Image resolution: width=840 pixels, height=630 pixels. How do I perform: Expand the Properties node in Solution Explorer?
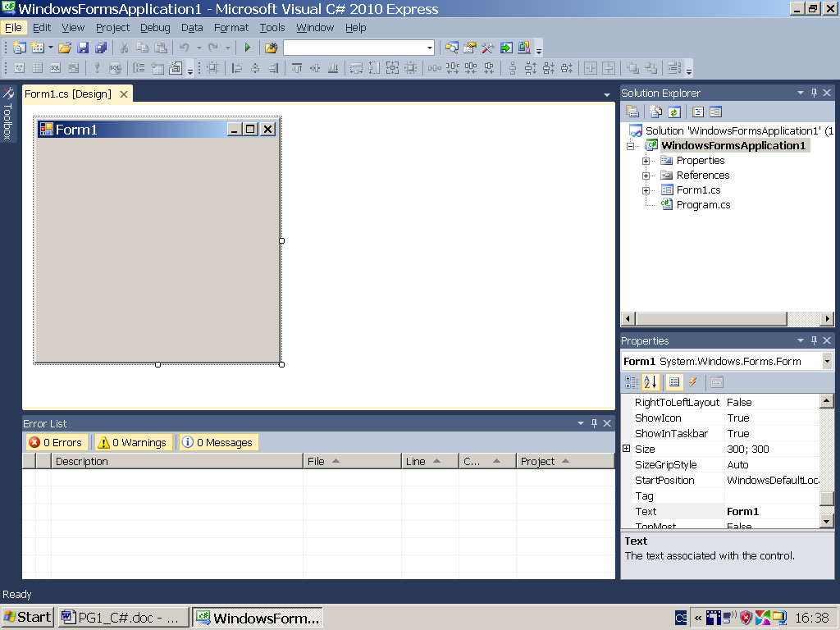tap(646, 161)
